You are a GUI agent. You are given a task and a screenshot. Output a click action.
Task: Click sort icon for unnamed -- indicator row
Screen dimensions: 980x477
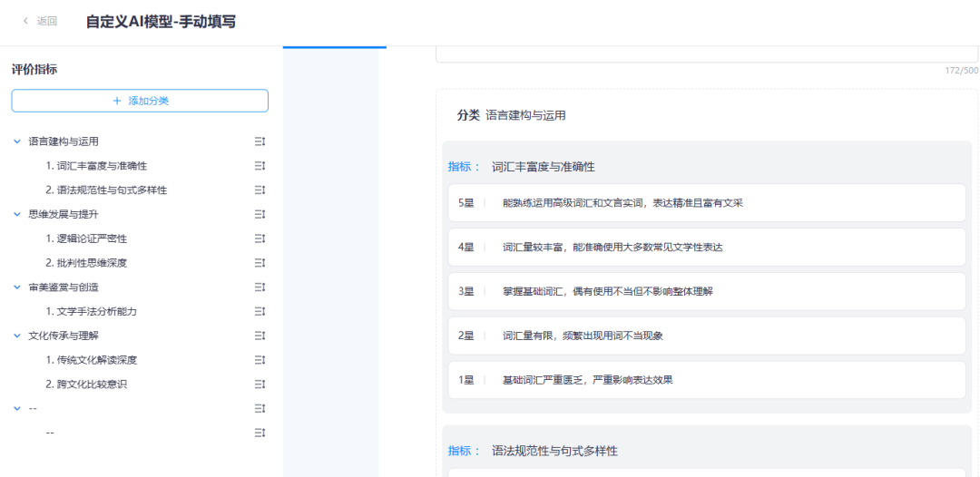[x=260, y=433]
